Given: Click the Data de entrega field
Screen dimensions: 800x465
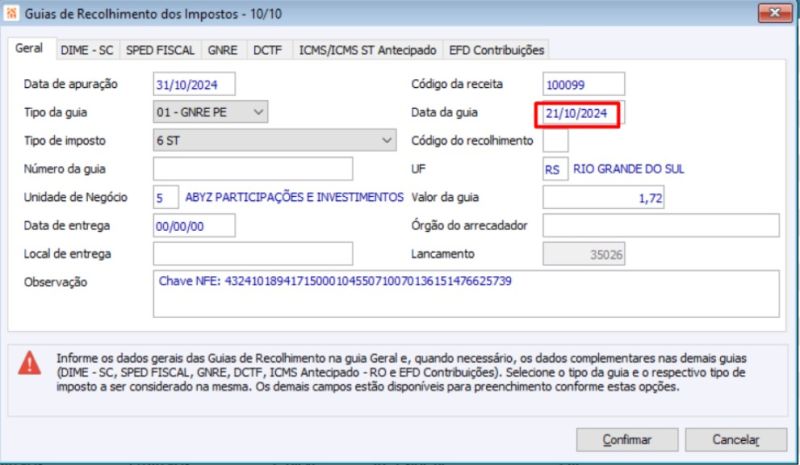Looking at the screenshot, I should (194, 226).
